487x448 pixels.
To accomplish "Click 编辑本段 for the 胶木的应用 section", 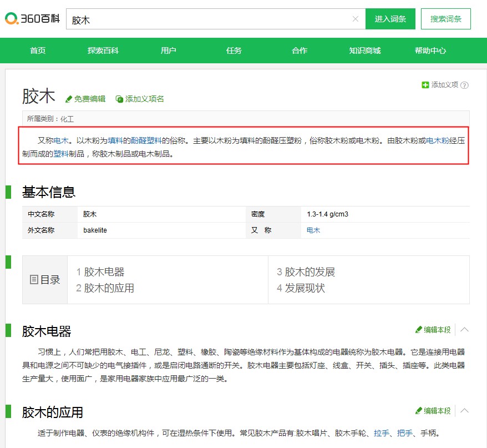I will pyautogui.click(x=433, y=411).
